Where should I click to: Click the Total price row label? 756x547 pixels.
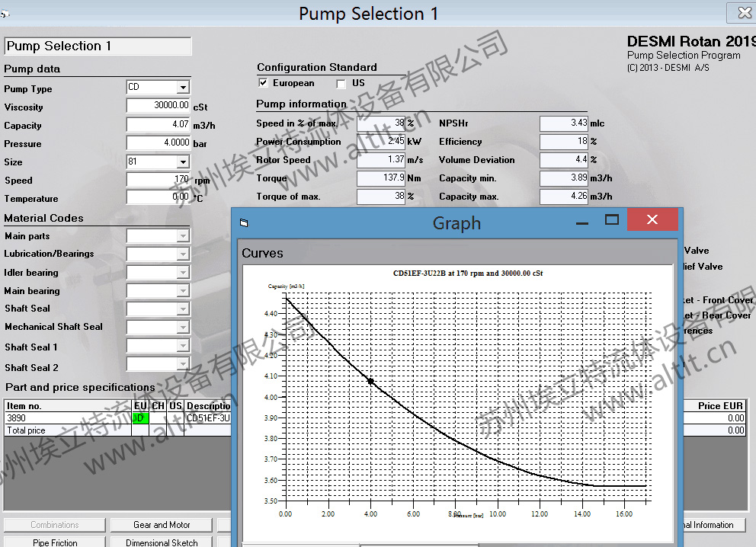tap(68, 430)
